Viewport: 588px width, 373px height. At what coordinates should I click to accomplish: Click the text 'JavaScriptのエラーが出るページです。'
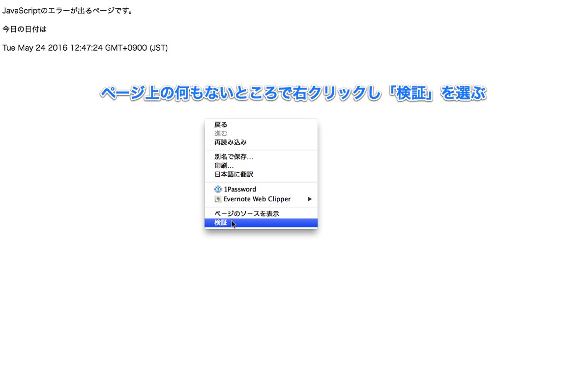[x=68, y=11]
